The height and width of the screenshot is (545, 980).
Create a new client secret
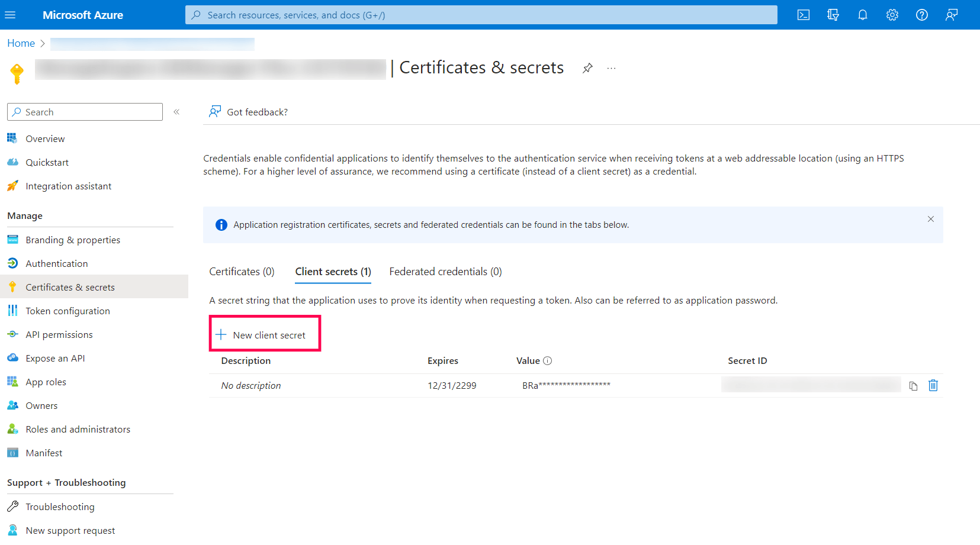265,334
